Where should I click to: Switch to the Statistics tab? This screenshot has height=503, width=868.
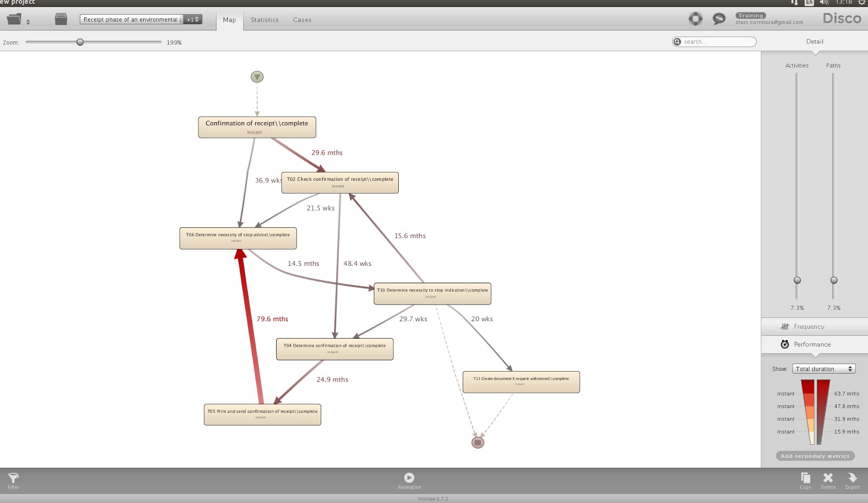264,20
